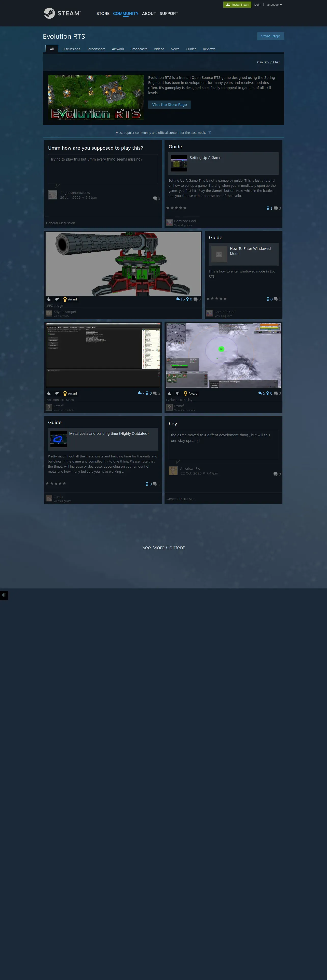Switch to the Screenshots tab
This screenshot has width=327, height=980.
tap(96, 49)
